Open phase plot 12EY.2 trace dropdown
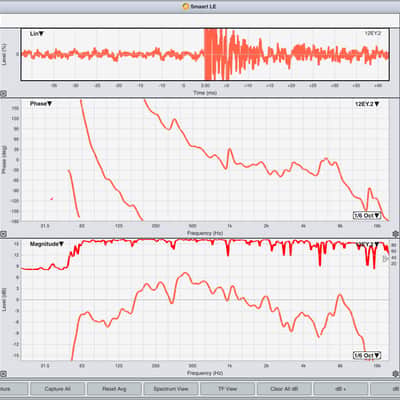400x400 pixels. coord(367,104)
